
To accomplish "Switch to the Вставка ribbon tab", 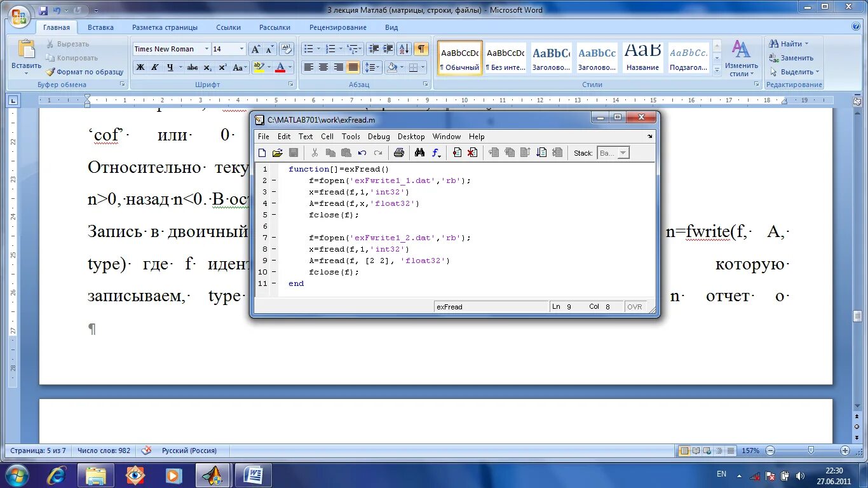I will (x=100, y=27).
